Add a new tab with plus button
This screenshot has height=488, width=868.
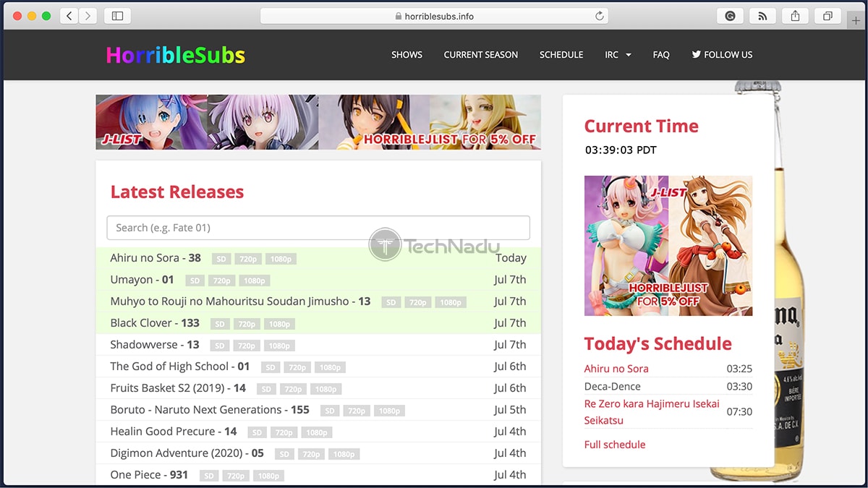[x=856, y=20]
